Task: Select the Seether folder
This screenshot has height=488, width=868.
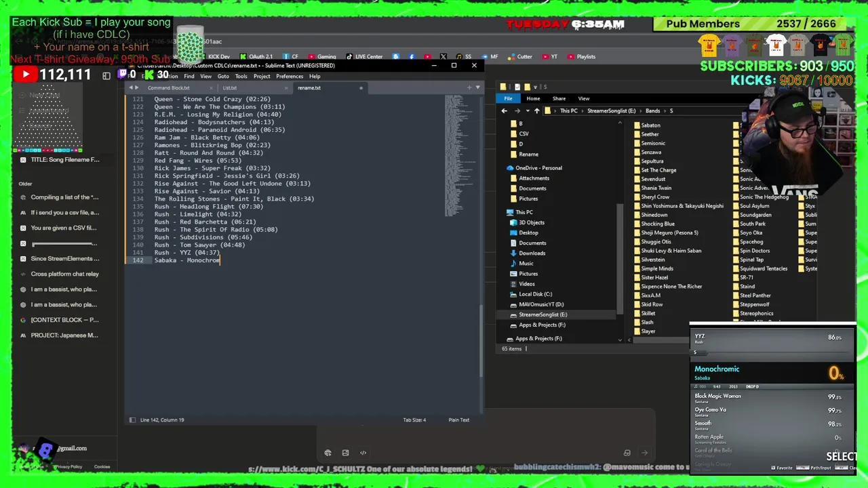Action: pos(650,134)
